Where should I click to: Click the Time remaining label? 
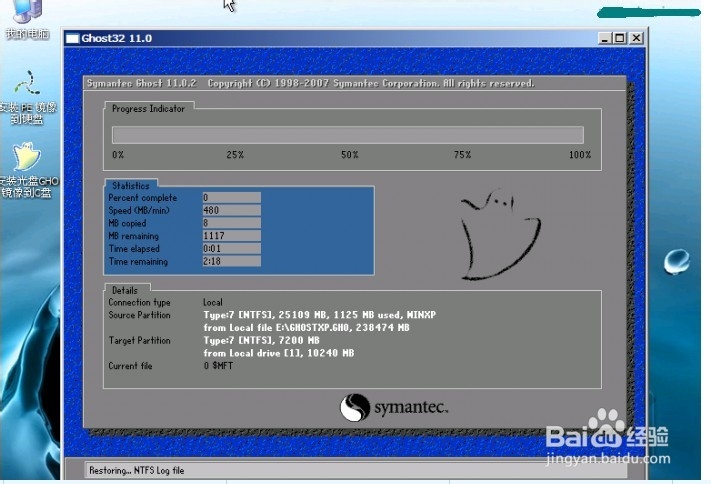coord(138,262)
